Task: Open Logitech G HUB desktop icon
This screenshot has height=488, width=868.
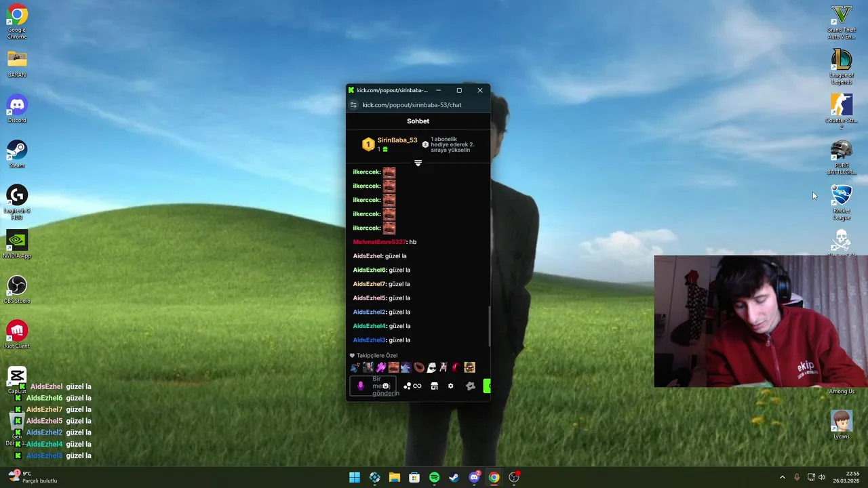Action: [17, 202]
